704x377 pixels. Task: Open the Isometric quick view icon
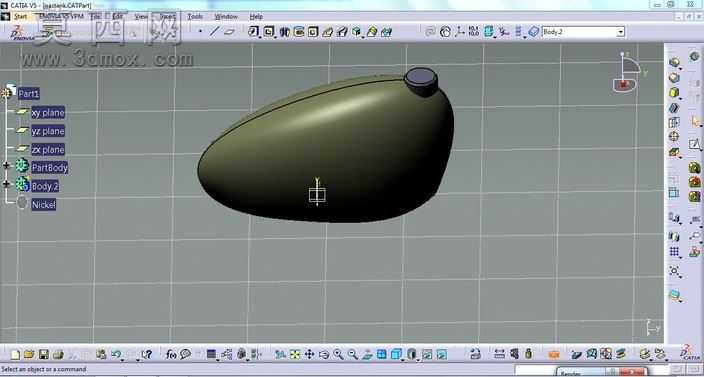(396, 355)
